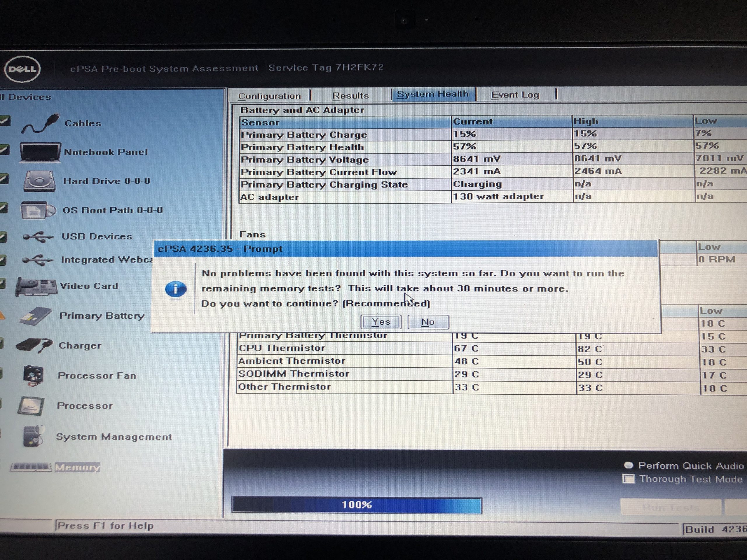Select the Primary Battery label

[102, 316]
